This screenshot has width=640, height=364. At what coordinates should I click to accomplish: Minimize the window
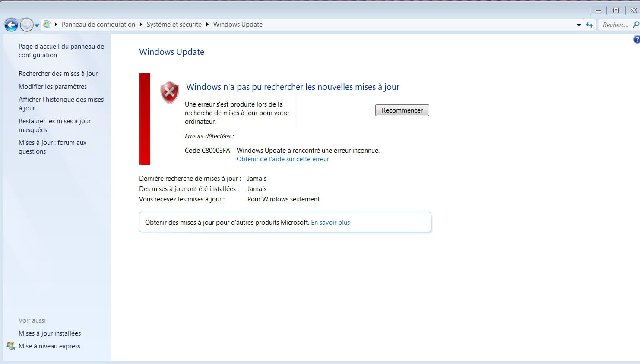[598, 11]
